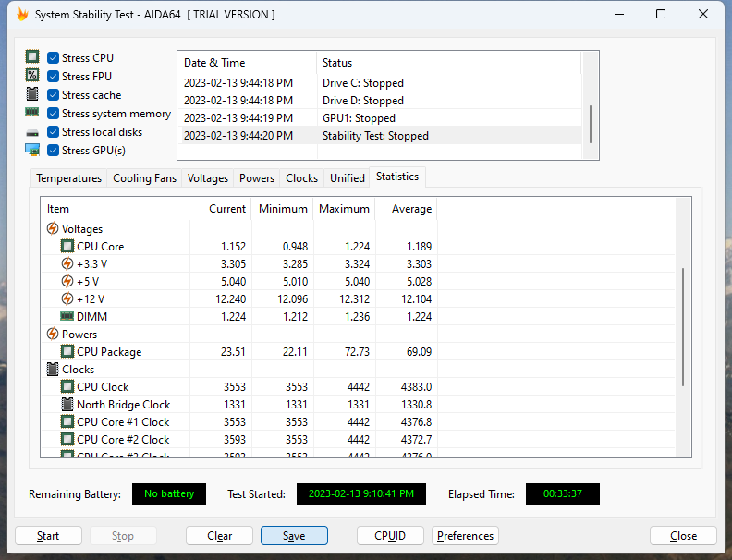Click the CPU chip icon beside Stress CPU
Viewport: 732px width, 560px height.
[32, 57]
